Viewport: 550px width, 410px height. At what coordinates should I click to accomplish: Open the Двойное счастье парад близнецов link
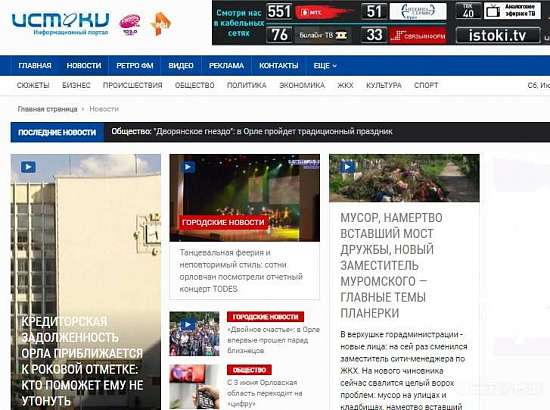pyautogui.click(x=273, y=340)
